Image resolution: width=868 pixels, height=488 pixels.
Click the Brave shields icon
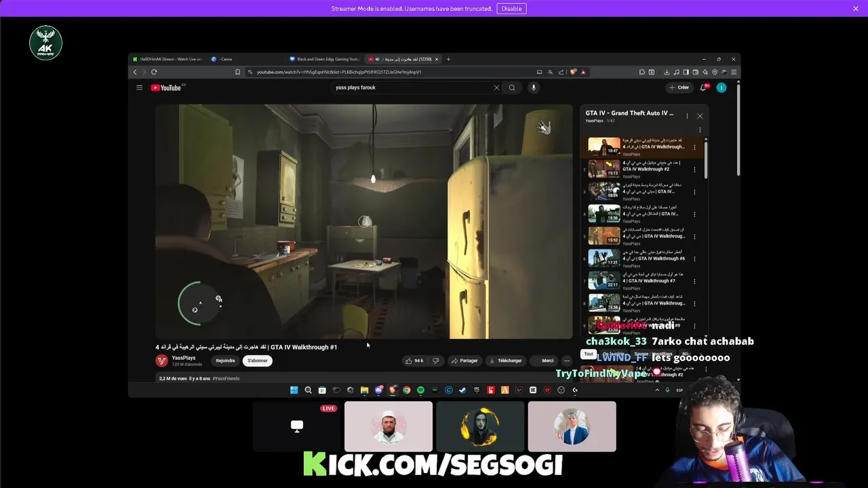coord(574,72)
